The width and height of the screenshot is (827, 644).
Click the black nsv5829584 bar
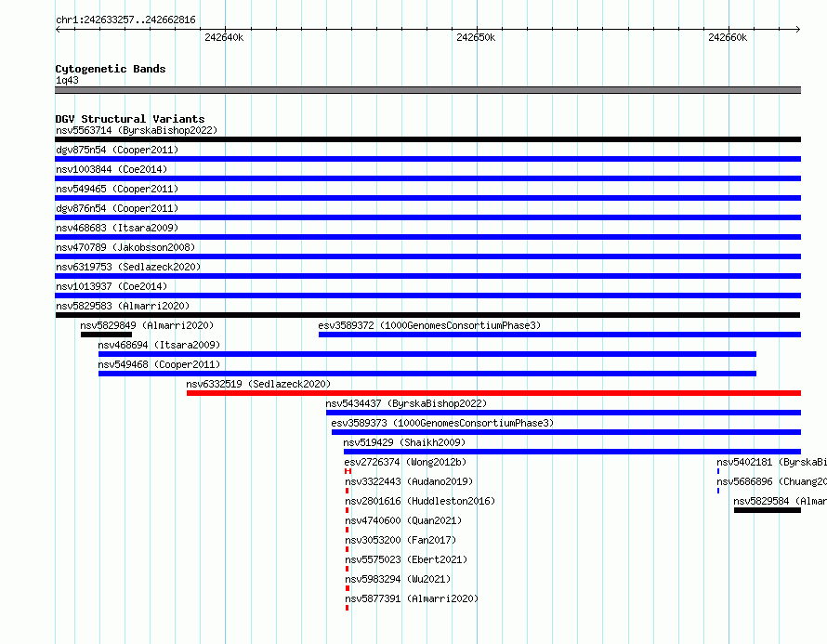click(768, 510)
